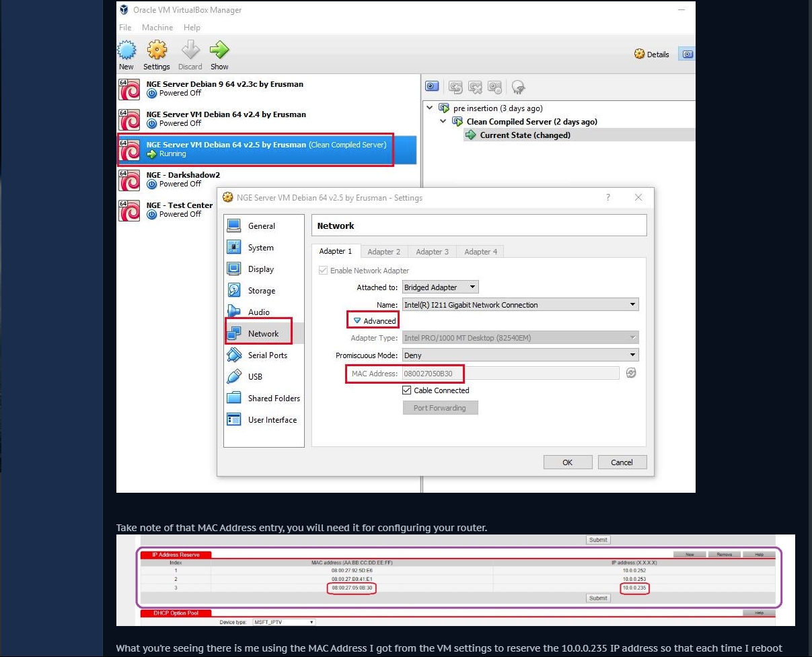812x657 pixels.
Task: Click the MAC Address field
Action: coord(510,373)
